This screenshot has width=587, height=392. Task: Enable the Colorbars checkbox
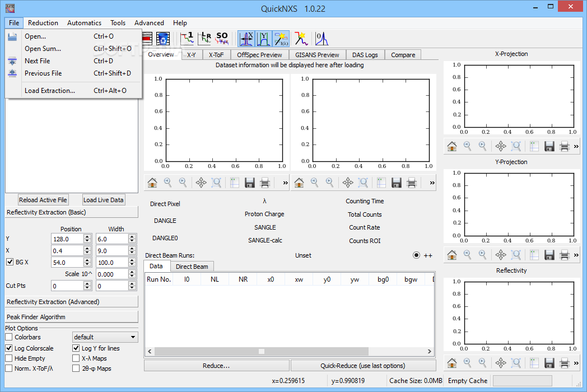9,337
